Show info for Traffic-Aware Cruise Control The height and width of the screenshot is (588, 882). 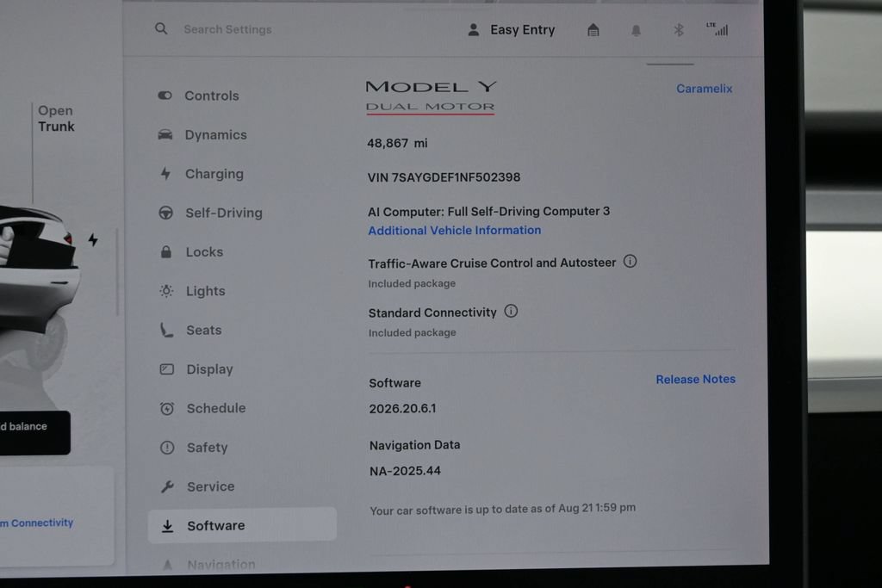(630, 262)
